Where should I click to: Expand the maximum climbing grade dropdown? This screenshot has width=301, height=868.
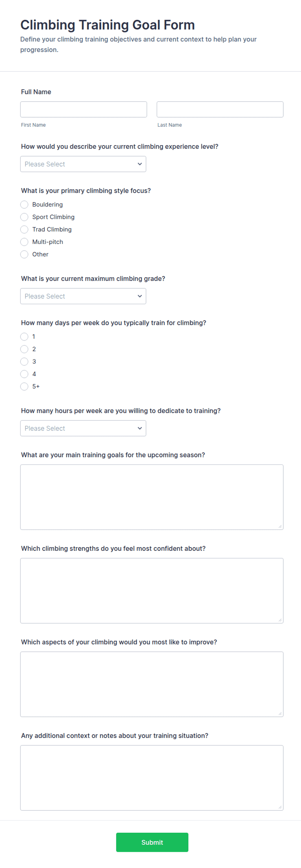83,296
